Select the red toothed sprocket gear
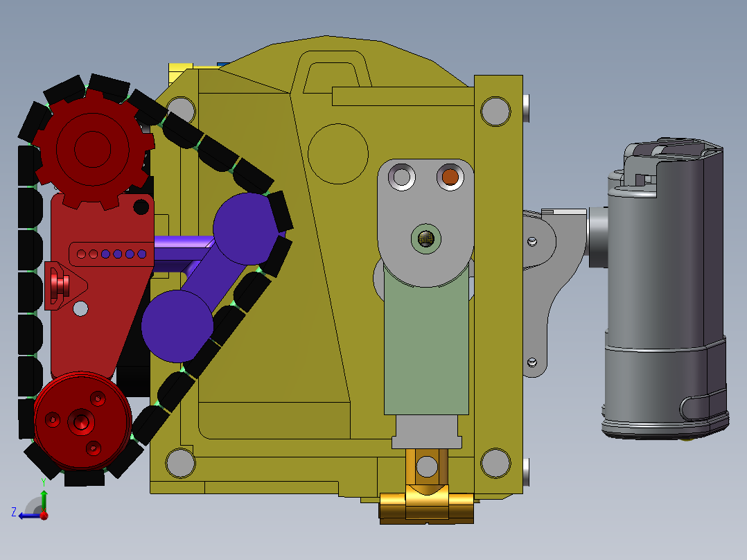This screenshot has height=560, width=747. 93,149
